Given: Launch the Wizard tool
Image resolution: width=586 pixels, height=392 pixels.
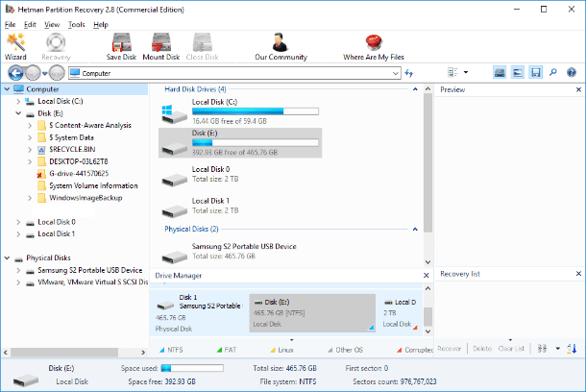Looking at the screenshot, I should [15, 47].
